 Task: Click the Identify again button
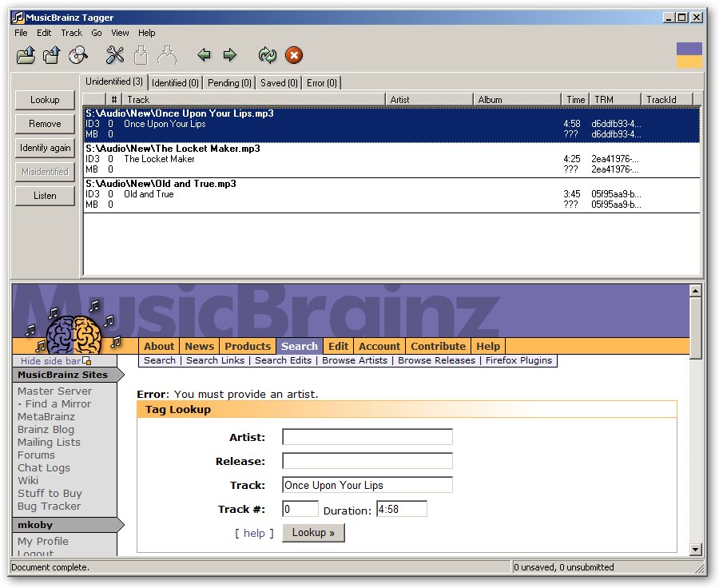click(45, 148)
